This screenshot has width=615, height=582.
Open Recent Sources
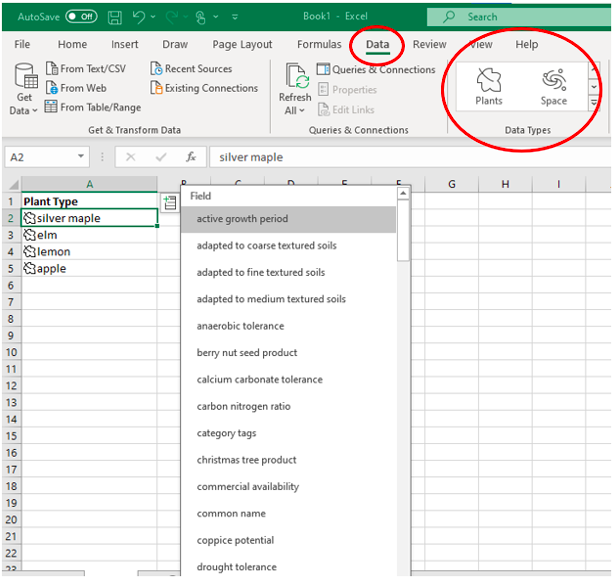(191, 69)
